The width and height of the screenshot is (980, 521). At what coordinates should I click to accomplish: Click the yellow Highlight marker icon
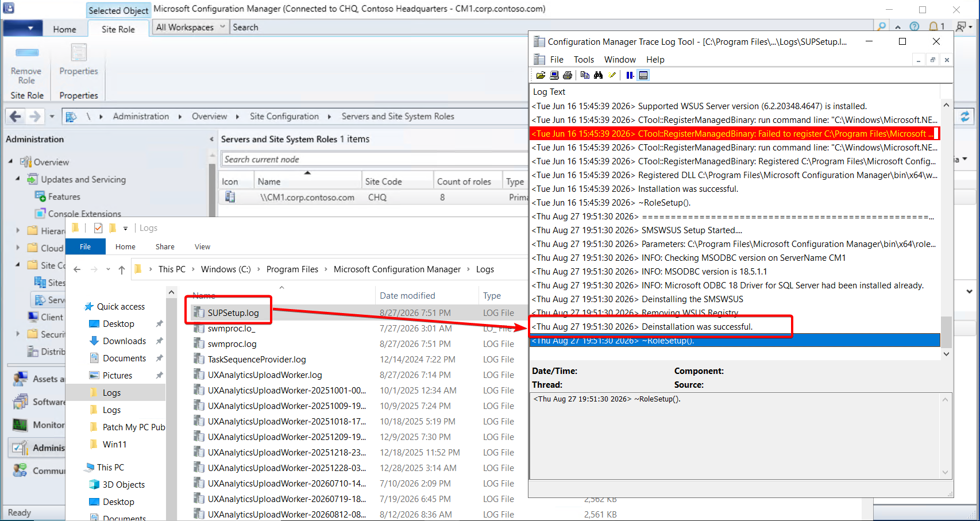pyautogui.click(x=612, y=75)
